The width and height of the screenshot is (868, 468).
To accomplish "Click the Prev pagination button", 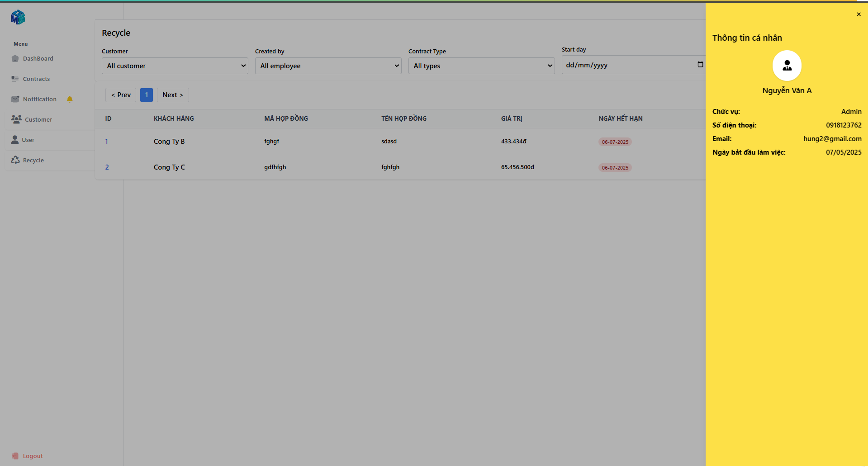I will (121, 95).
